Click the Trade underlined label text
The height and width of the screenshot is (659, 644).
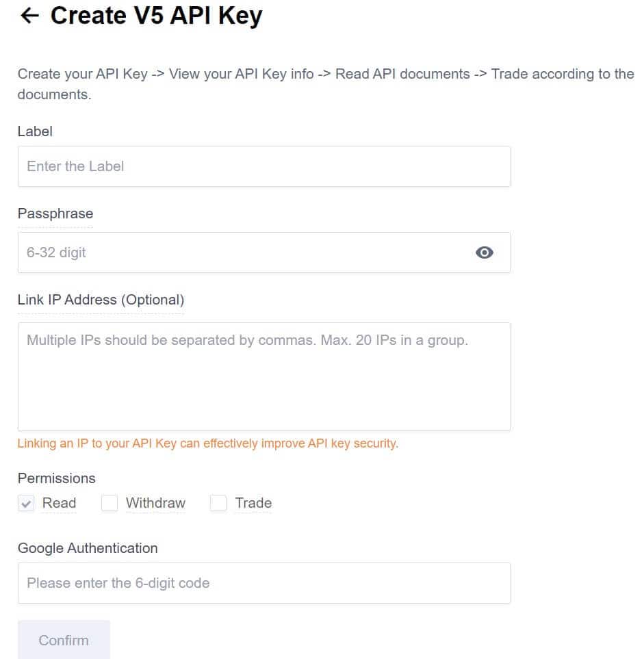pyautogui.click(x=253, y=503)
